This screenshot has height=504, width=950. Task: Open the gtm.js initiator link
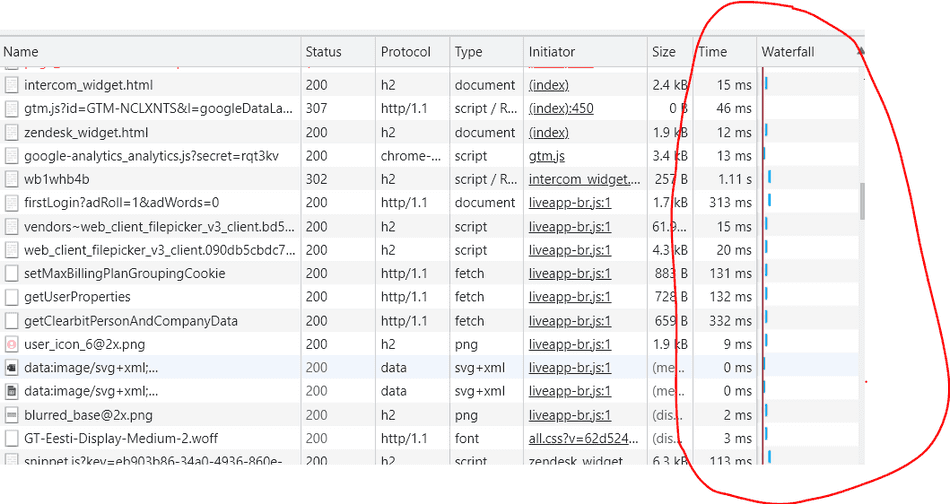546,156
